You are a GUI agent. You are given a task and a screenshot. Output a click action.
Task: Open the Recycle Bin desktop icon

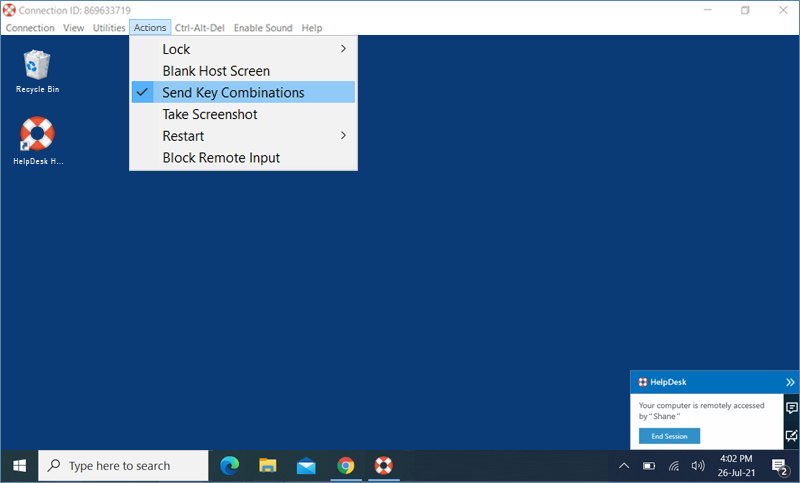click(x=37, y=67)
